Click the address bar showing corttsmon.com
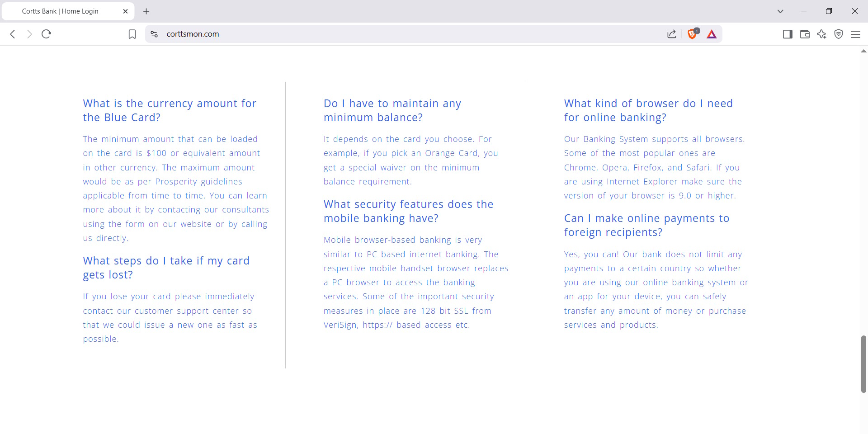 (407, 34)
